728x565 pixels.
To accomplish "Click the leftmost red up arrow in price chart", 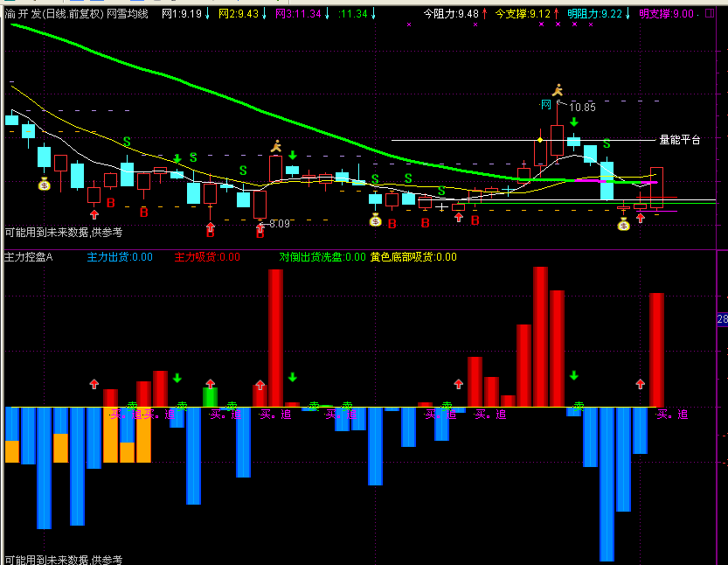I will point(94,214).
